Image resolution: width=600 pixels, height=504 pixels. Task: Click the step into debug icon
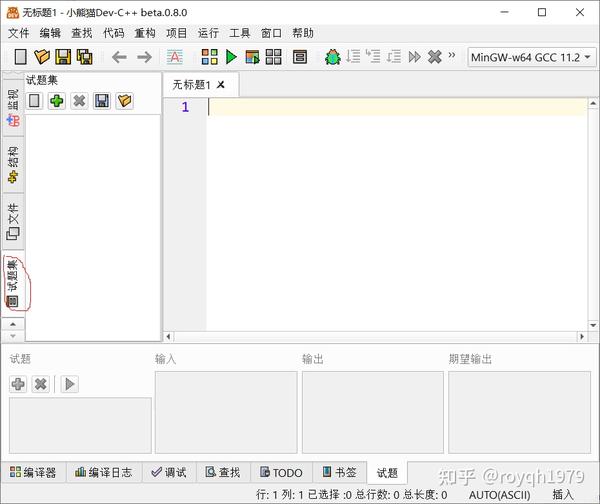click(x=373, y=57)
